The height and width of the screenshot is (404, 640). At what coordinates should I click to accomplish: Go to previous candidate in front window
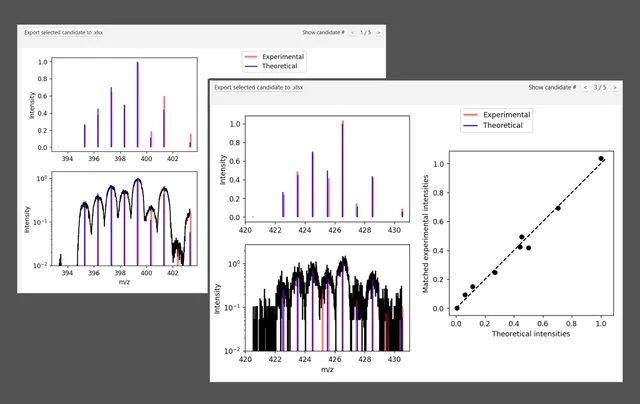click(x=585, y=87)
